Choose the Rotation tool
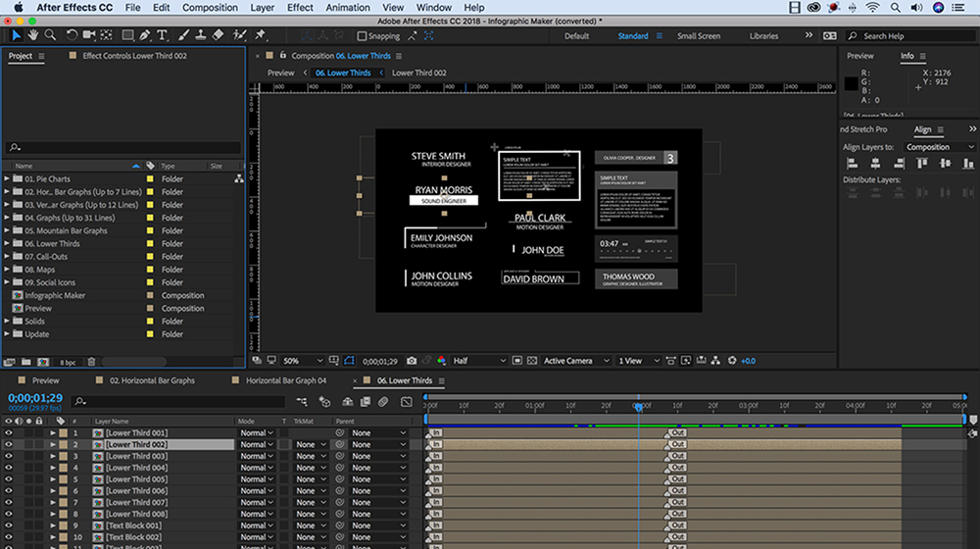980x549 pixels. 72,35
